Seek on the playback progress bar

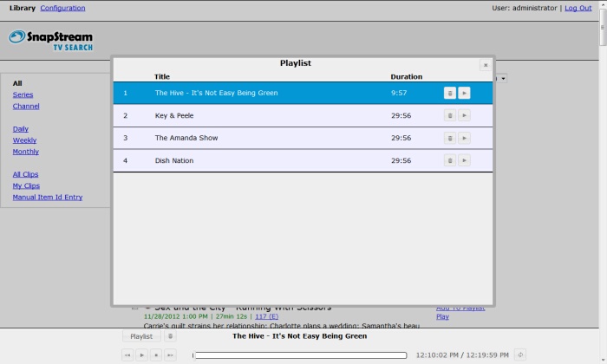point(300,355)
